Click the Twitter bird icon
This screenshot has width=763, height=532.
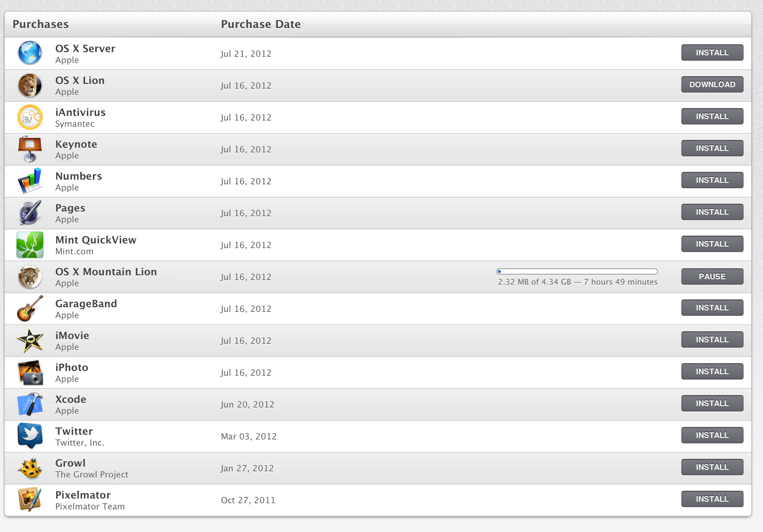pyautogui.click(x=30, y=435)
